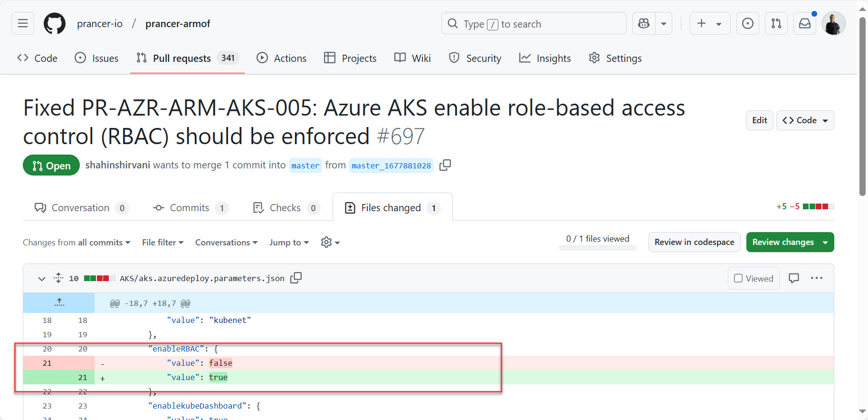
Task: Open the Jump to dropdown
Action: [x=289, y=243]
